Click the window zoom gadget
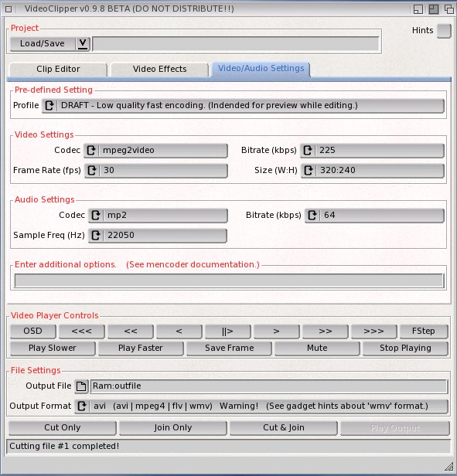Viewport: 457px width, 476px height. pyautogui.click(x=434, y=9)
